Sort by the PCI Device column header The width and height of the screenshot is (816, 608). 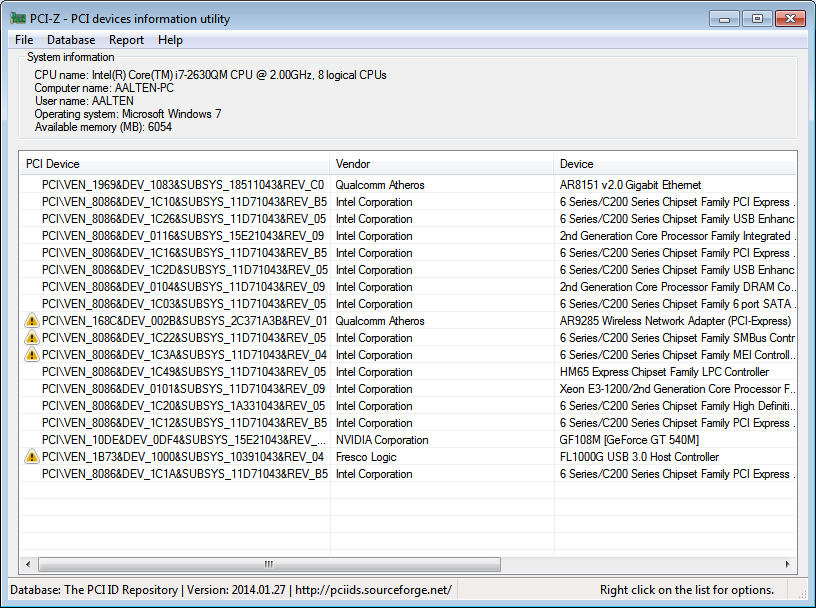(x=174, y=164)
